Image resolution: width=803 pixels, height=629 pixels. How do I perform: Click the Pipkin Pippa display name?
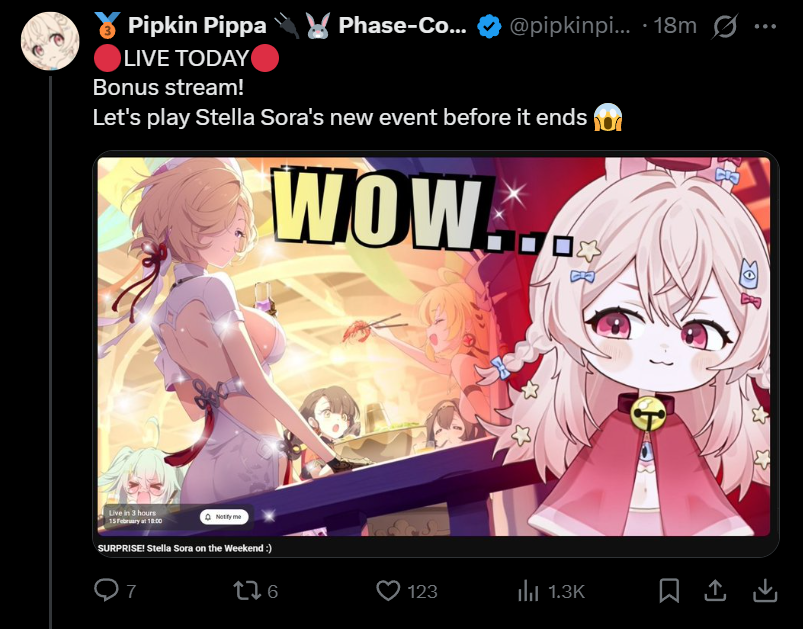197,26
